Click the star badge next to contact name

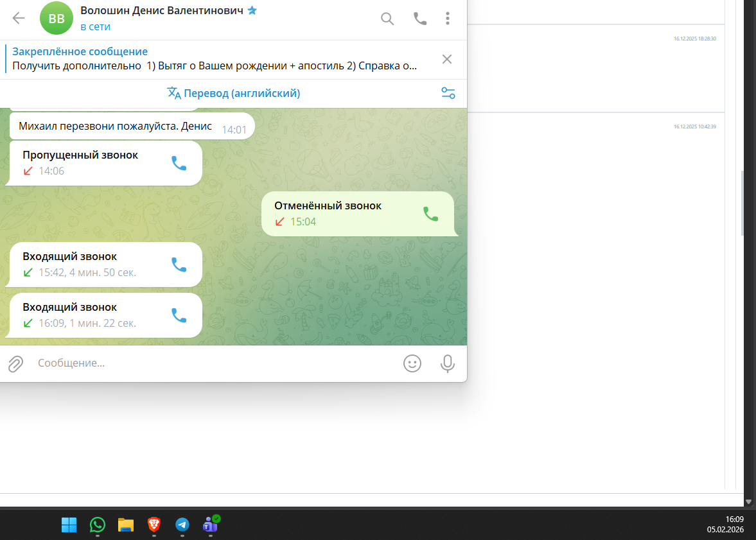pos(252,10)
